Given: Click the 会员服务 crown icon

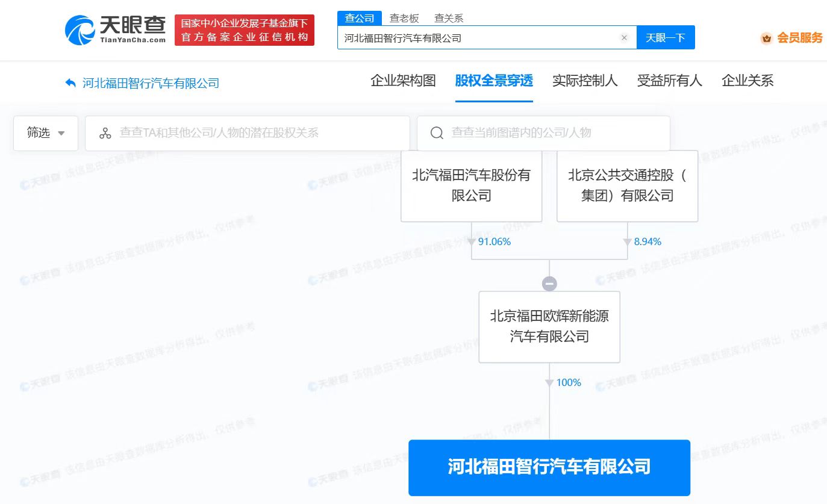Looking at the screenshot, I should 767,38.
